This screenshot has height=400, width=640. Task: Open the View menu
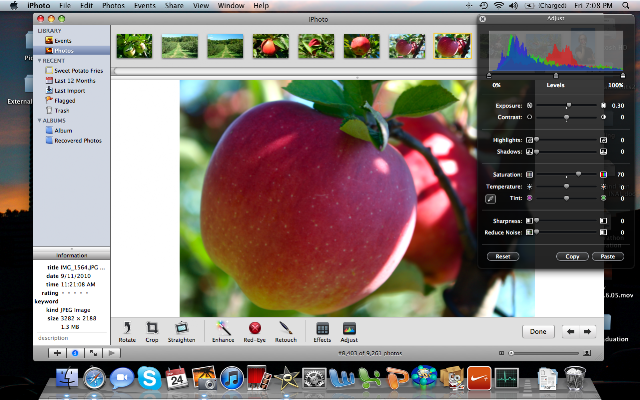point(200,5)
